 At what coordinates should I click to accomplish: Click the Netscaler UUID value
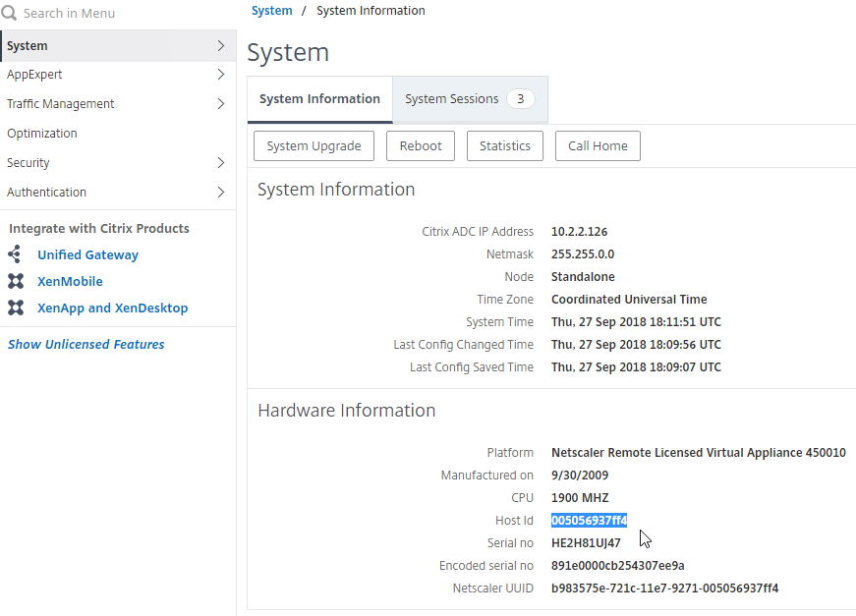coord(665,588)
